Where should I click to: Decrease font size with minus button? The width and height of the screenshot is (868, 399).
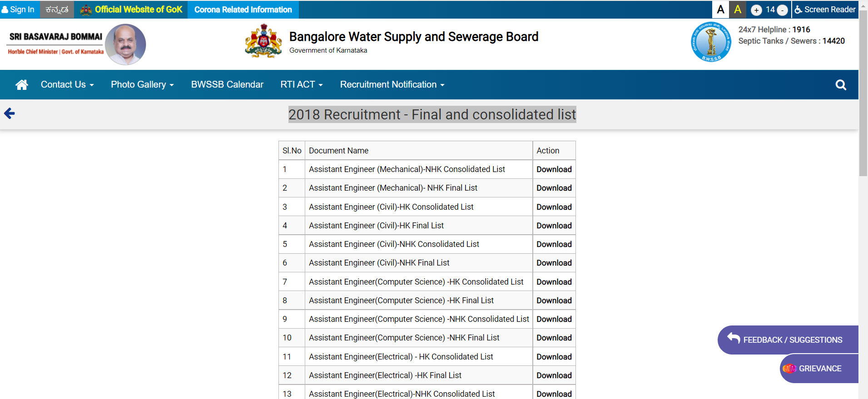(x=782, y=10)
